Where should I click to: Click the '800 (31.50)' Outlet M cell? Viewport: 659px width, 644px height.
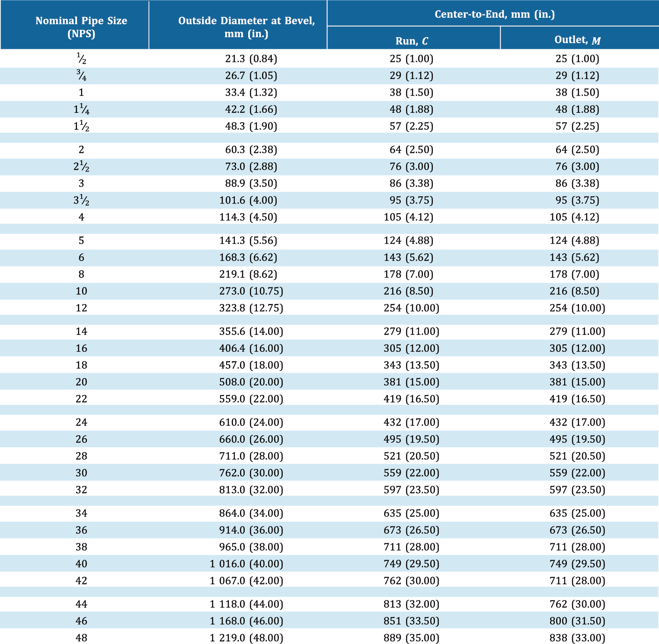(578, 620)
